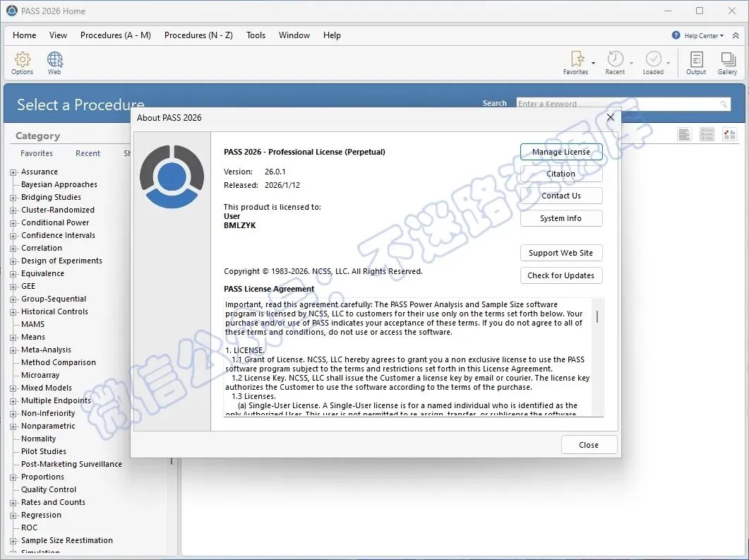
Task: Click the Contact Us button
Action: point(561,196)
